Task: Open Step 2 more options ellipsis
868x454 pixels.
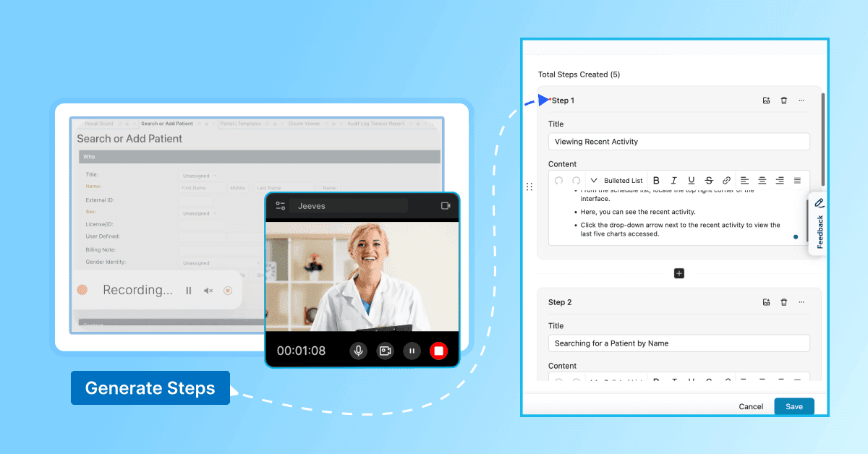Action: 801,302
